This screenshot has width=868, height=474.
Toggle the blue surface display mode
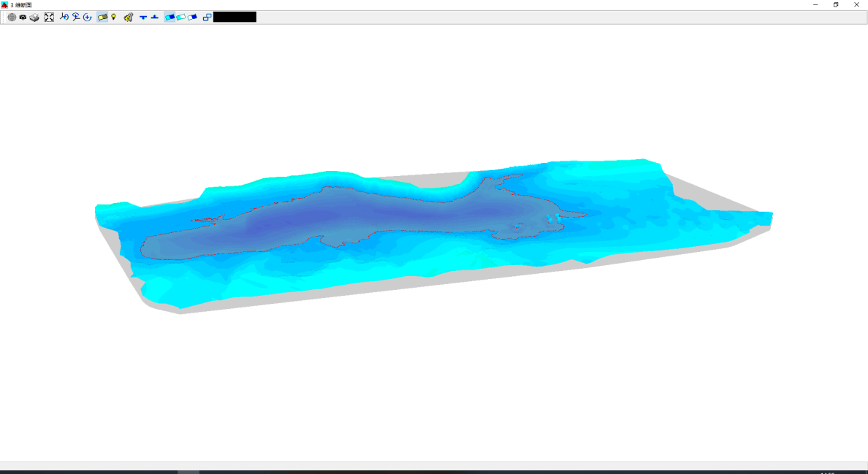[x=191, y=17]
